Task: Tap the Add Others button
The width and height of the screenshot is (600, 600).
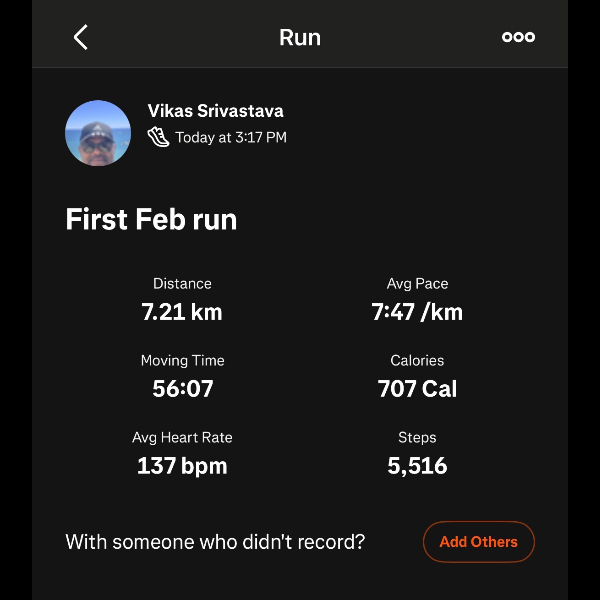Action: [478, 542]
